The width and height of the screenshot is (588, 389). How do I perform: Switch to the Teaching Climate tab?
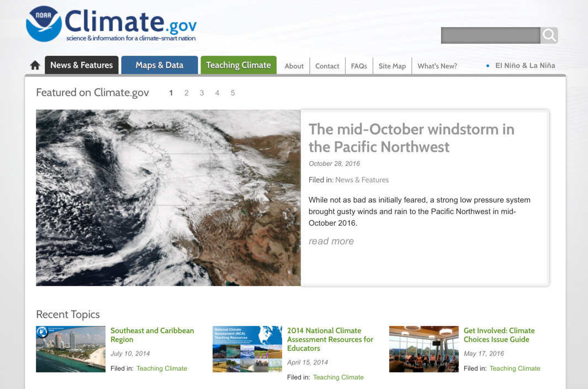point(238,65)
